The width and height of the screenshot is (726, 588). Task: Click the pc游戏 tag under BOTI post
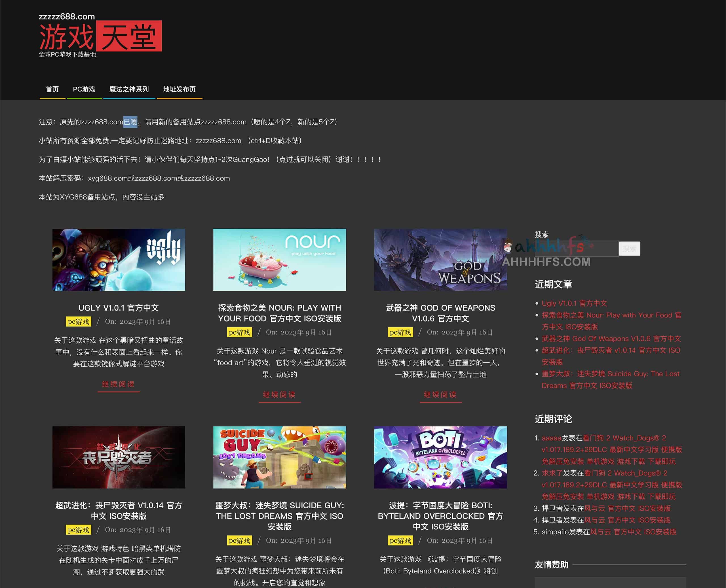click(x=400, y=541)
